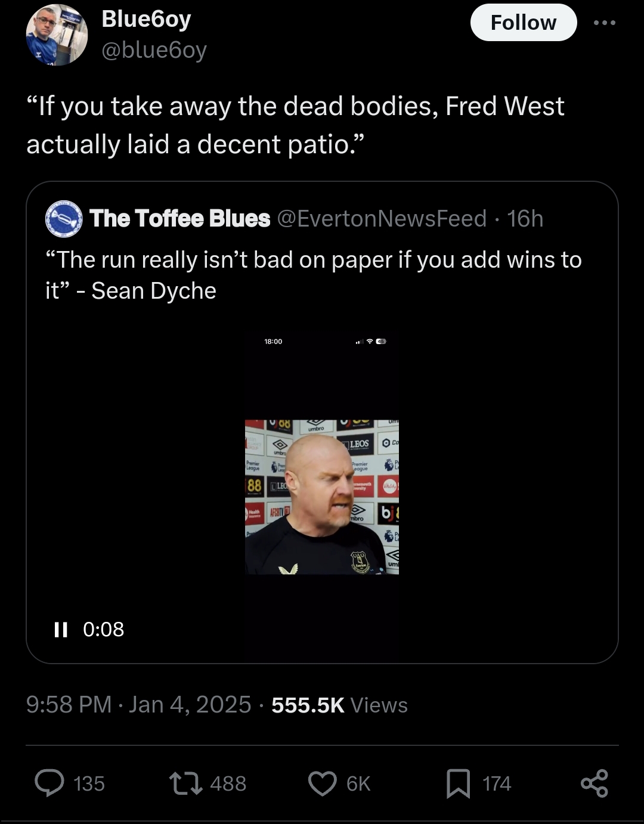View the 555.5K Views analytics

pos(339,705)
